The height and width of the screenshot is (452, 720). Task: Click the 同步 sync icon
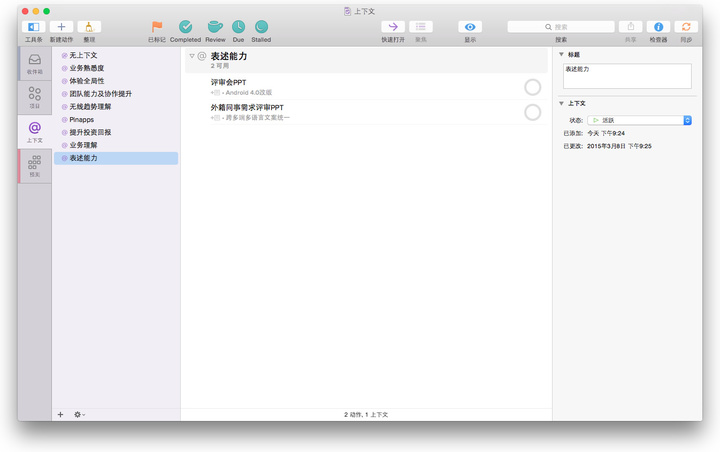coord(686,27)
